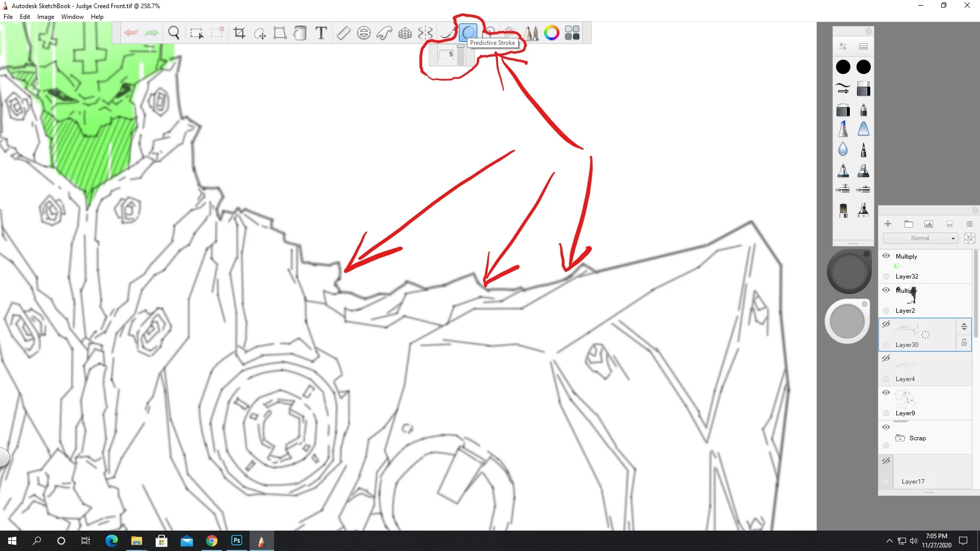Open the Perspective Guides tool
The width and height of the screenshot is (980, 551).
(405, 33)
